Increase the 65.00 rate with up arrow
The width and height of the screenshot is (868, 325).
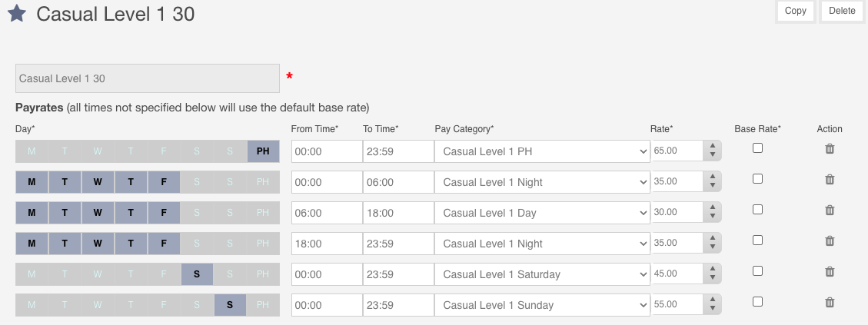tap(713, 146)
